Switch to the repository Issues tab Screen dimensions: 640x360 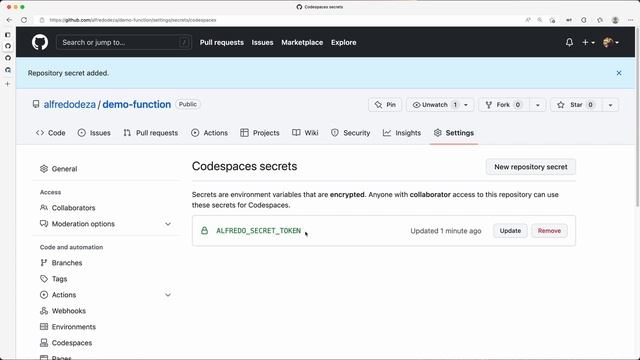tap(94, 133)
